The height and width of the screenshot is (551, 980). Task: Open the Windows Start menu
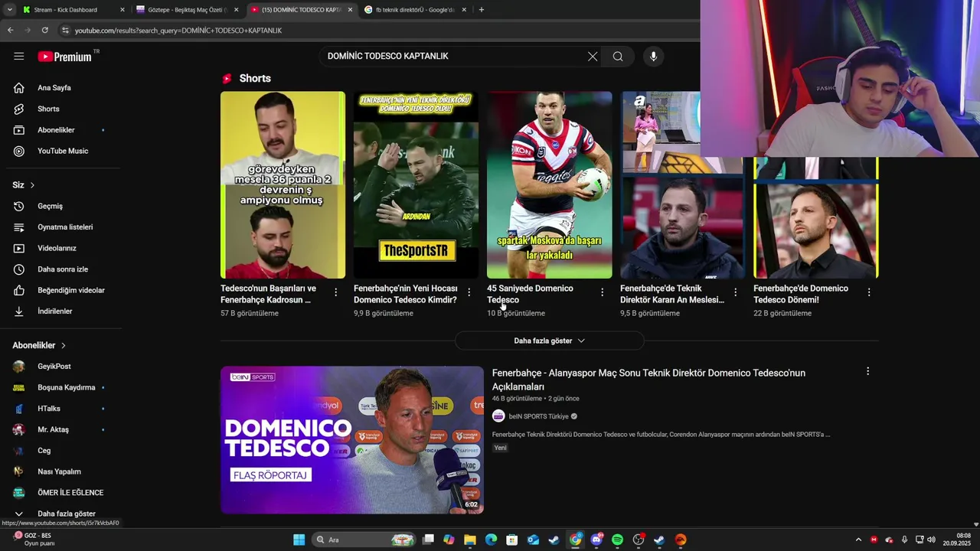pyautogui.click(x=299, y=540)
